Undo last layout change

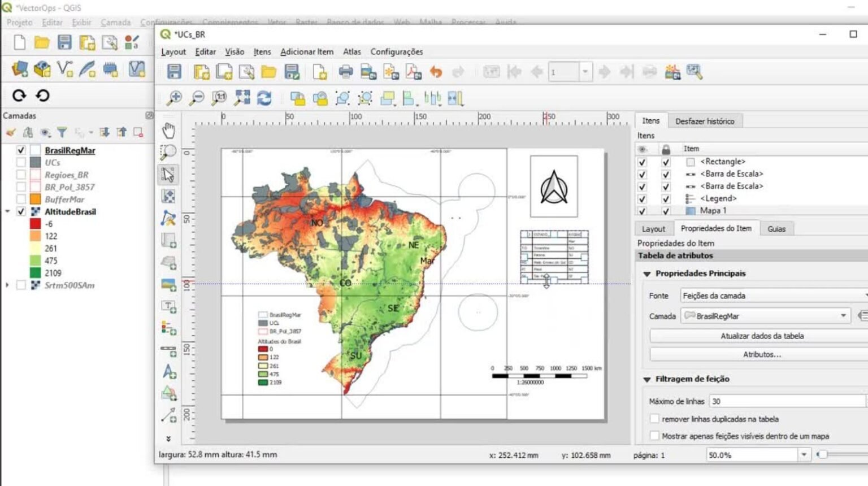pos(436,72)
